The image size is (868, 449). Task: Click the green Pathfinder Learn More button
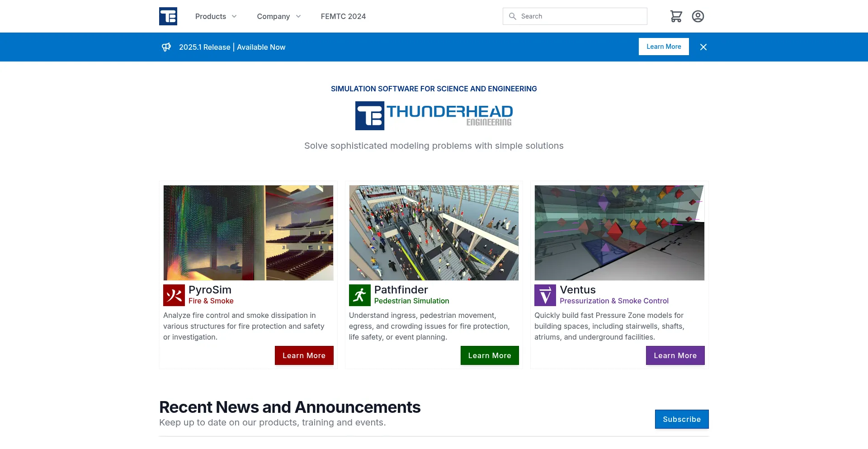coord(490,355)
